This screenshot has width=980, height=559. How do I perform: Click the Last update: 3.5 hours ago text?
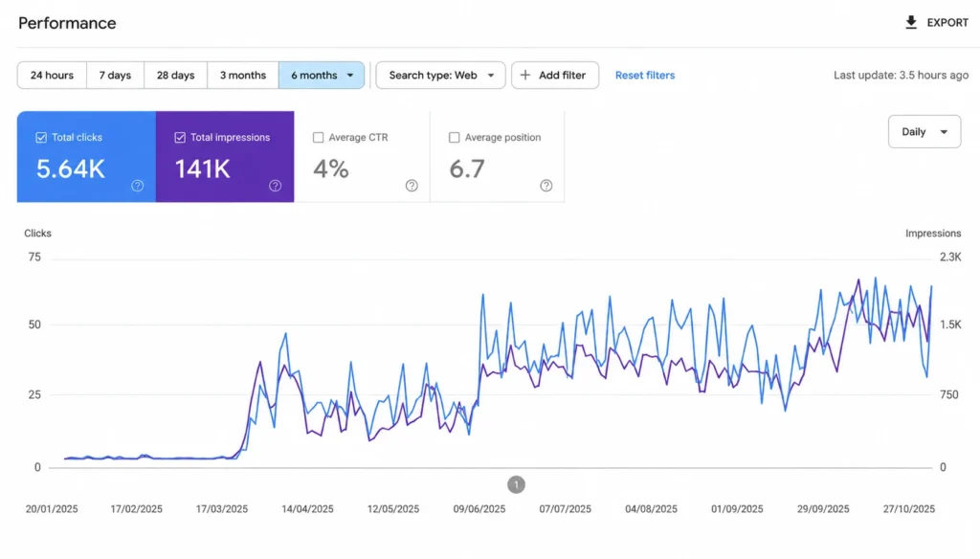pyautogui.click(x=902, y=75)
